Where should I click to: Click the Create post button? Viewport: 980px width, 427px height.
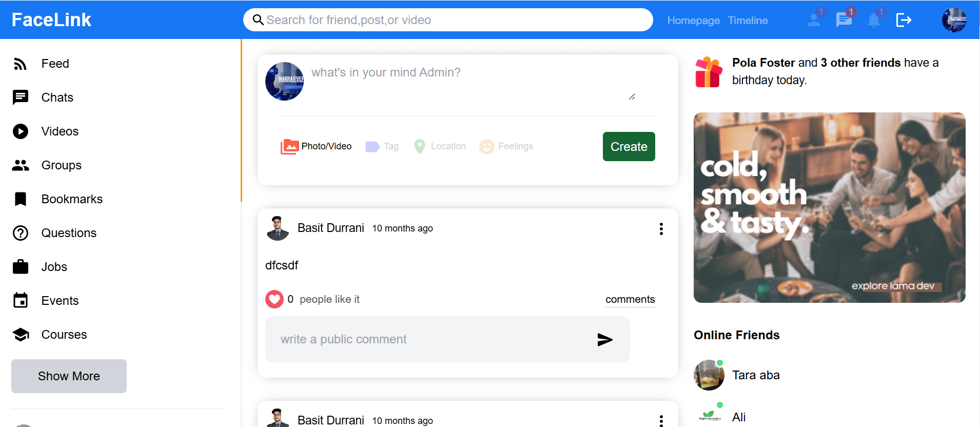(x=629, y=147)
